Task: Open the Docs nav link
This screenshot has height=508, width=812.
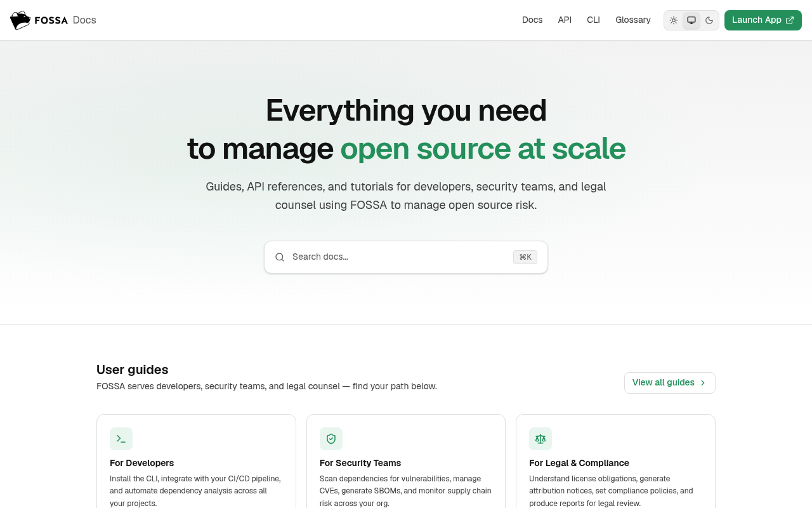Action: pos(532,20)
